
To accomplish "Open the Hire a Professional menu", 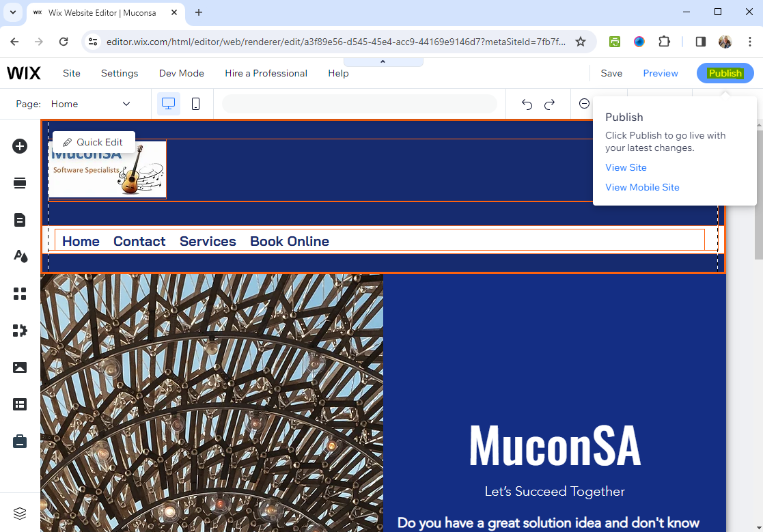I will coord(266,74).
